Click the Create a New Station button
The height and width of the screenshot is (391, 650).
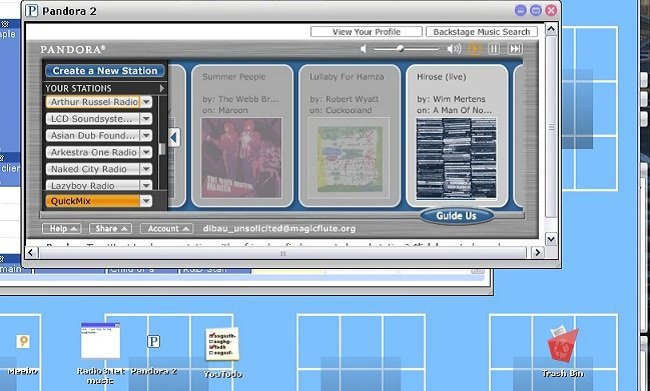click(x=105, y=70)
